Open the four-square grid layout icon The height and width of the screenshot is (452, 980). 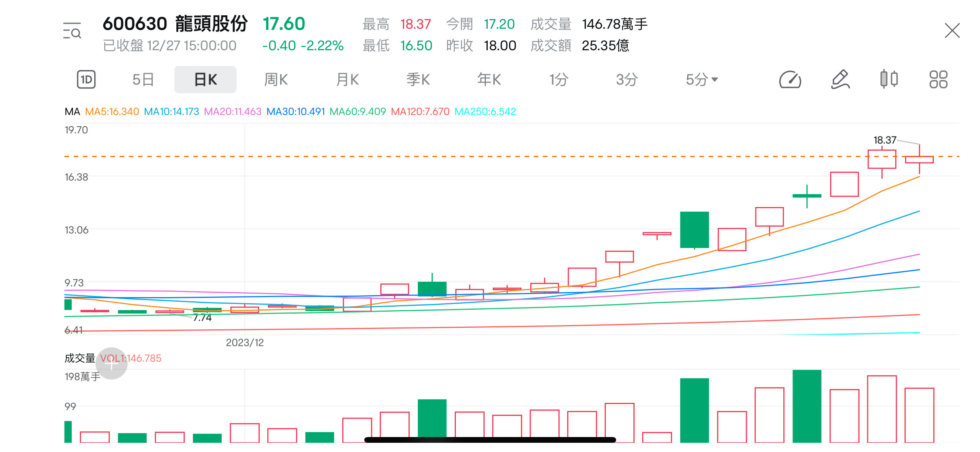point(938,79)
